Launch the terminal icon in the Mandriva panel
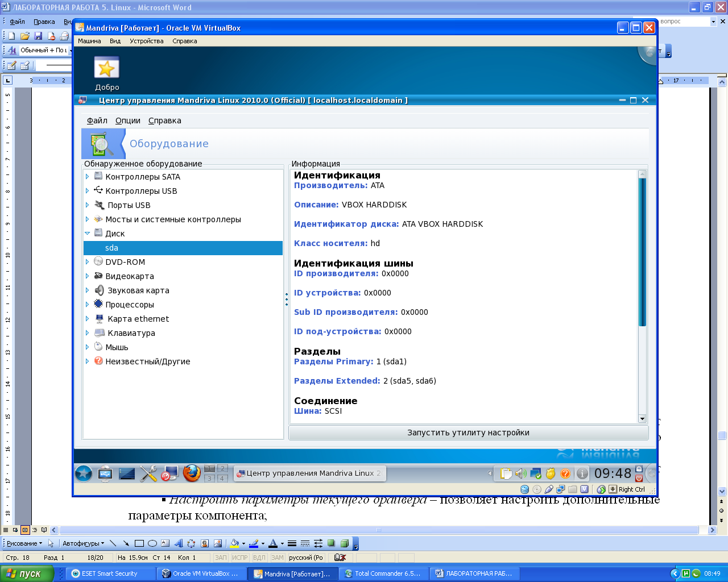 tap(127, 473)
